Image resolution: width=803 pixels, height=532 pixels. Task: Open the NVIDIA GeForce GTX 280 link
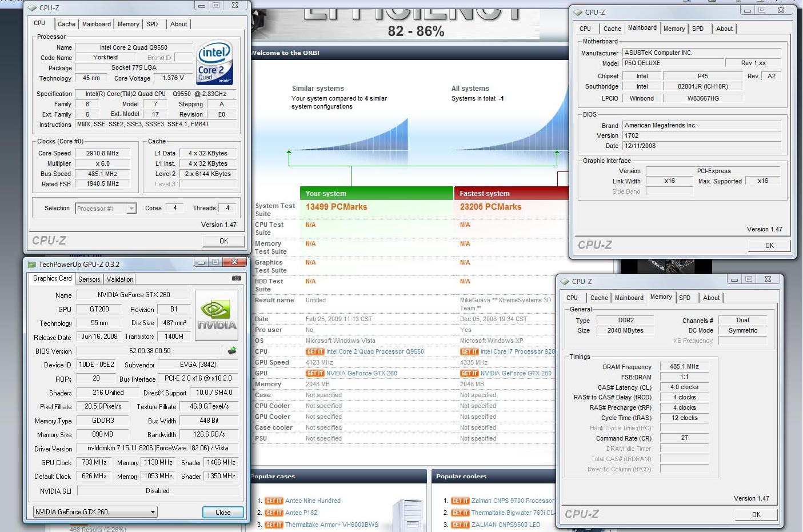point(516,374)
